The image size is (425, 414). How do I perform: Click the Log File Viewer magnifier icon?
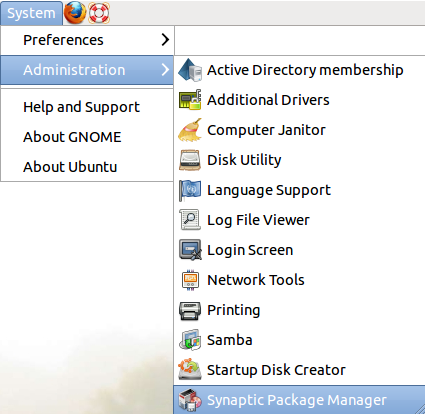coord(190,220)
